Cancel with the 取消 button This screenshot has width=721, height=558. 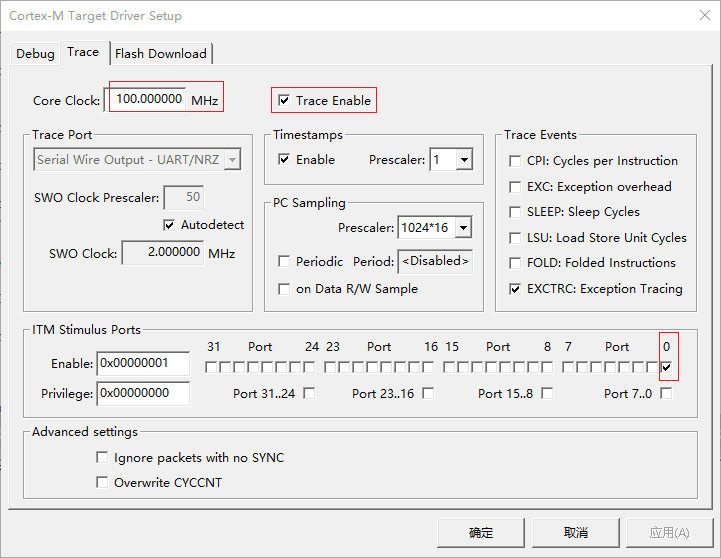(576, 533)
